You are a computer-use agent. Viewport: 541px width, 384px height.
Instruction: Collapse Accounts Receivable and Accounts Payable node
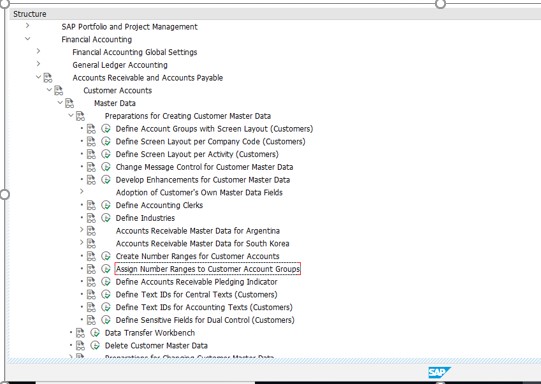click(38, 77)
